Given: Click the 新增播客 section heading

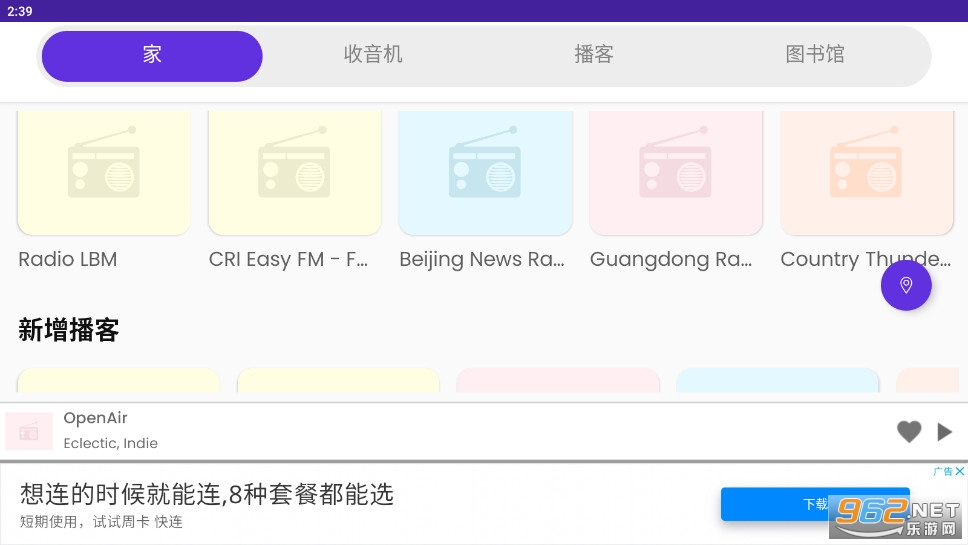Looking at the screenshot, I should tap(69, 330).
